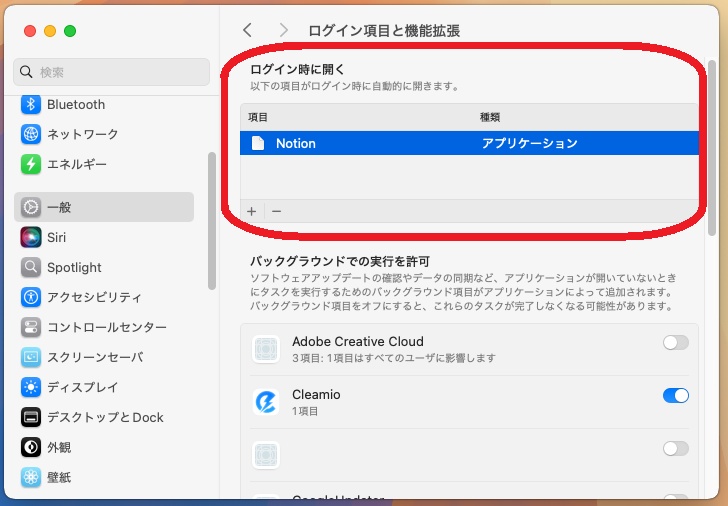This screenshot has width=728, height=506.
Task: Select the Notion row in login items
Action: (469, 143)
